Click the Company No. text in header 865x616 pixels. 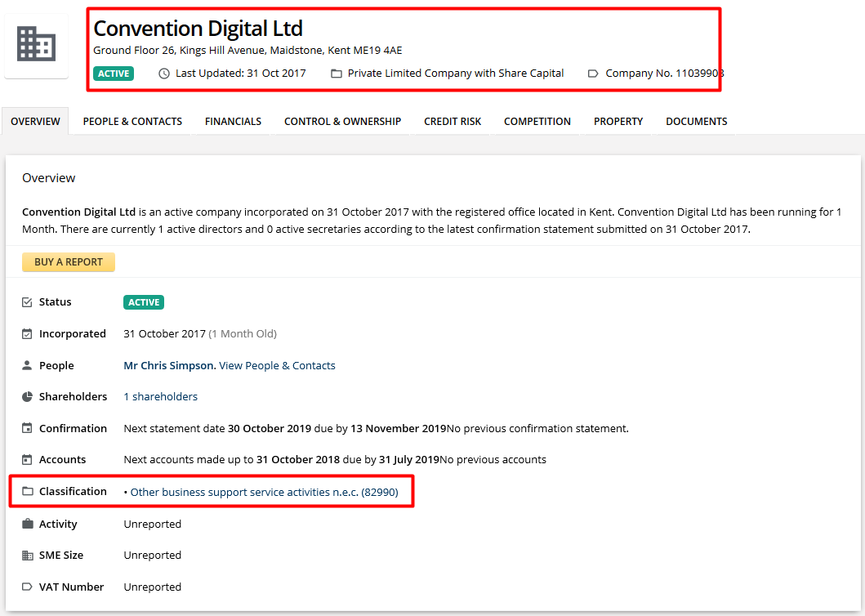(x=665, y=74)
